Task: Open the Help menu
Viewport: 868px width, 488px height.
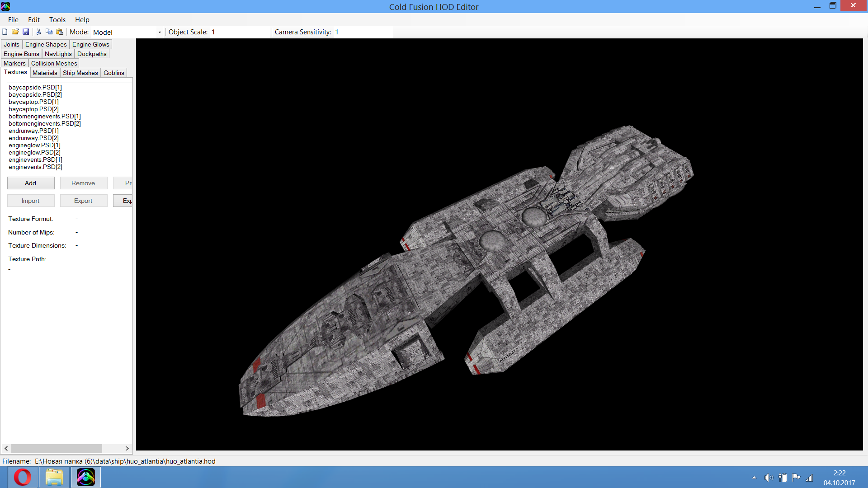Action: click(82, 19)
